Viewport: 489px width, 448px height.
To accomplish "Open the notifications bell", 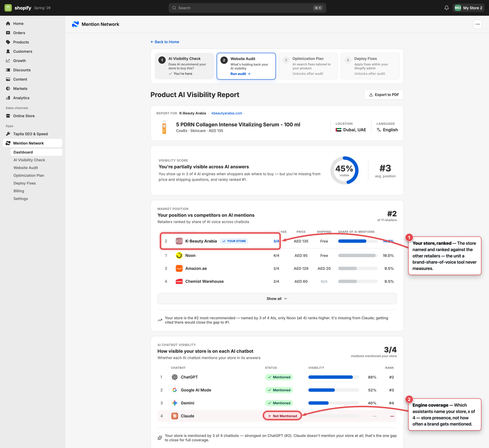I will click(446, 8).
